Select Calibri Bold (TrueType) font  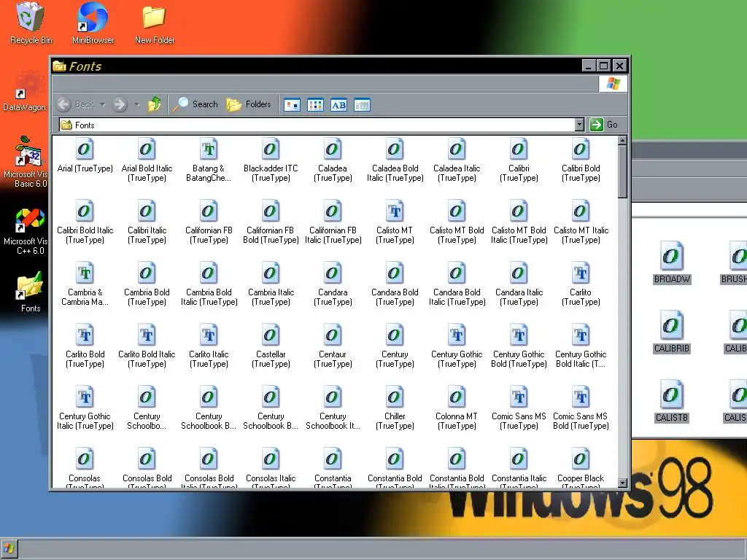pos(581,160)
